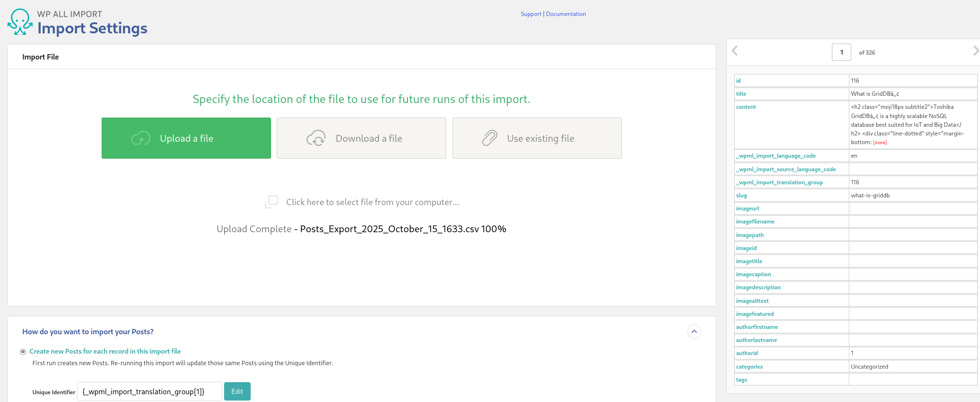Click the _wpml_import_language_code field name
The height and width of the screenshot is (402, 980).
776,156
